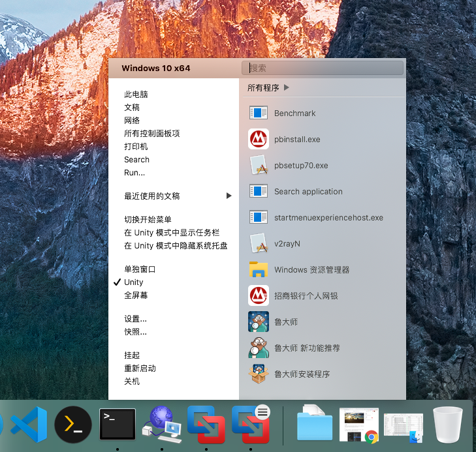This screenshot has height=452, width=476.
Task: Open 鲁大师 新功能推荐 icon
Action: (259, 348)
